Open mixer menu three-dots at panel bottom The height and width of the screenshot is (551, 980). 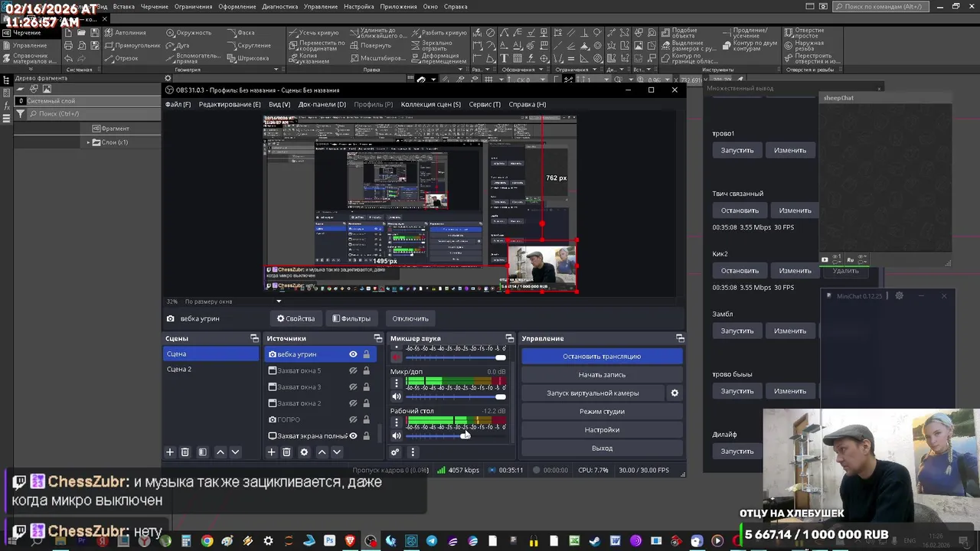tap(412, 452)
